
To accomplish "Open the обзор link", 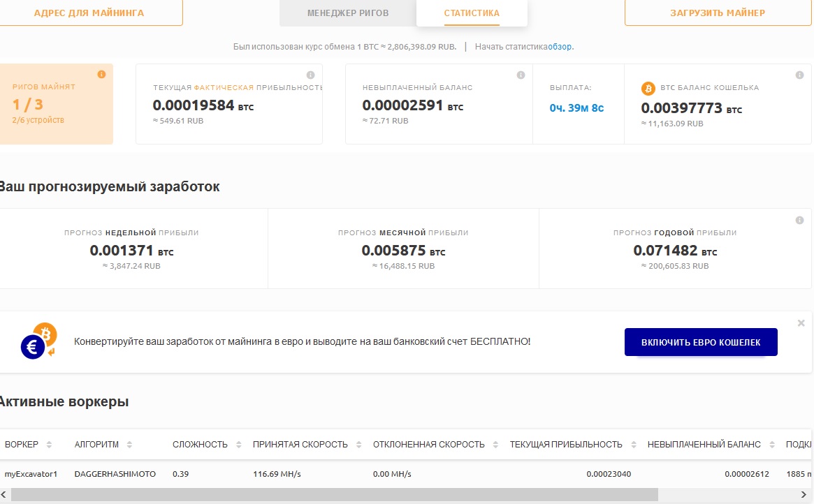I will pyautogui.click(x=560, y=47).
